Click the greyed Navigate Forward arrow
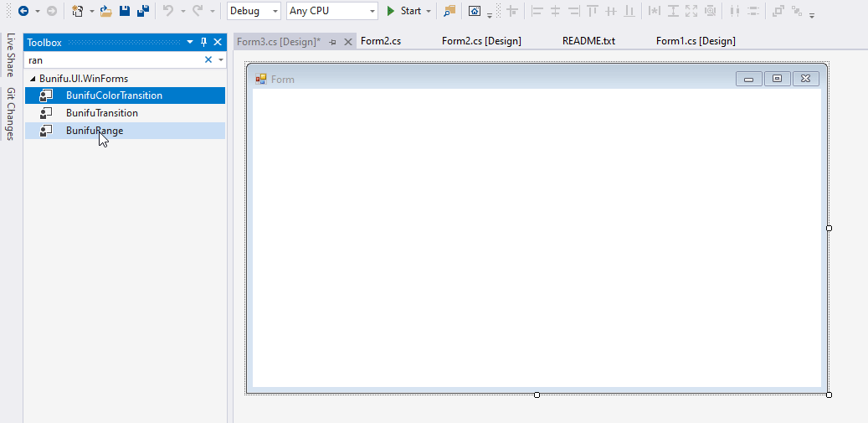The height and width of the screenshot is (423, 868). (52, 11)
